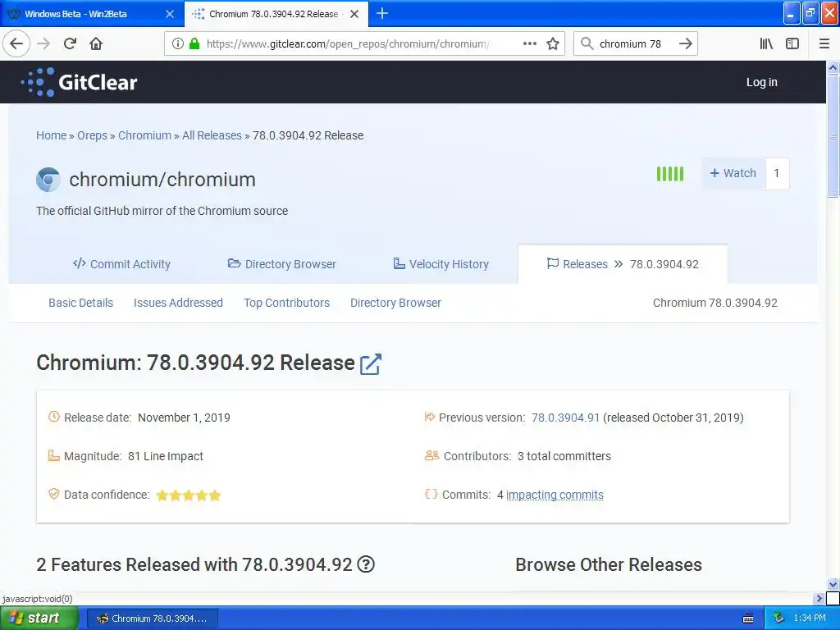Click the help question mark icon

[366, 564]
